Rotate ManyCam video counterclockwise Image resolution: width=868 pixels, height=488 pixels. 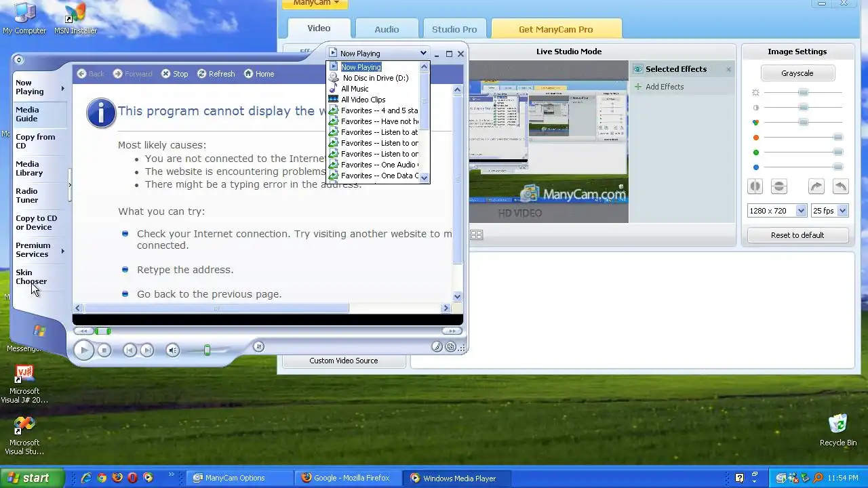click(x=840, y=186)
